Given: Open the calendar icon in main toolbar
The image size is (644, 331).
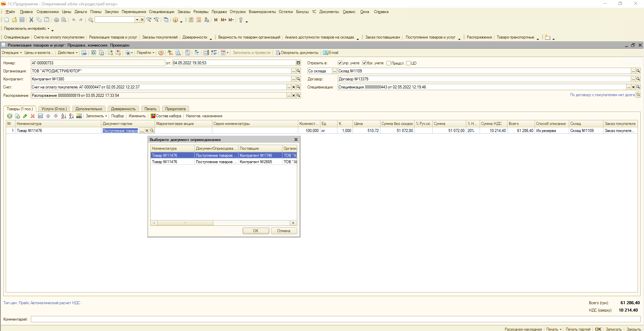Looking at the screenshot, I should tap(199, 20).
